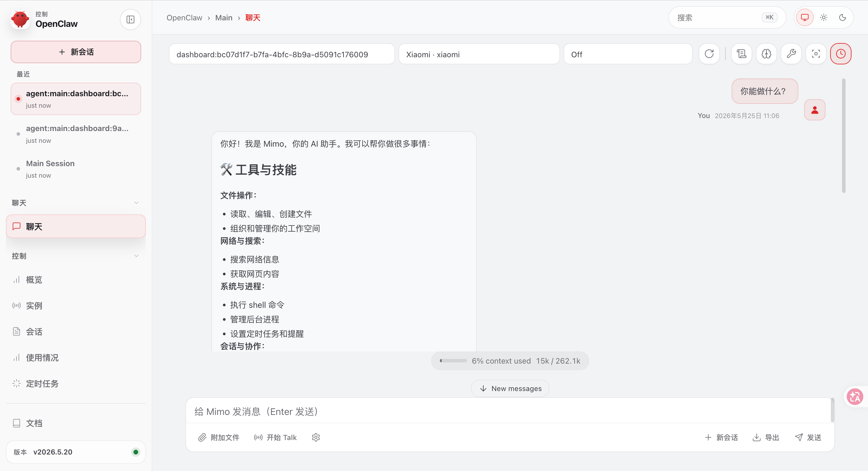This screenshot has height=471, width=868.
Task: Click the user avatar icon beside message
Action: (815, 110)
